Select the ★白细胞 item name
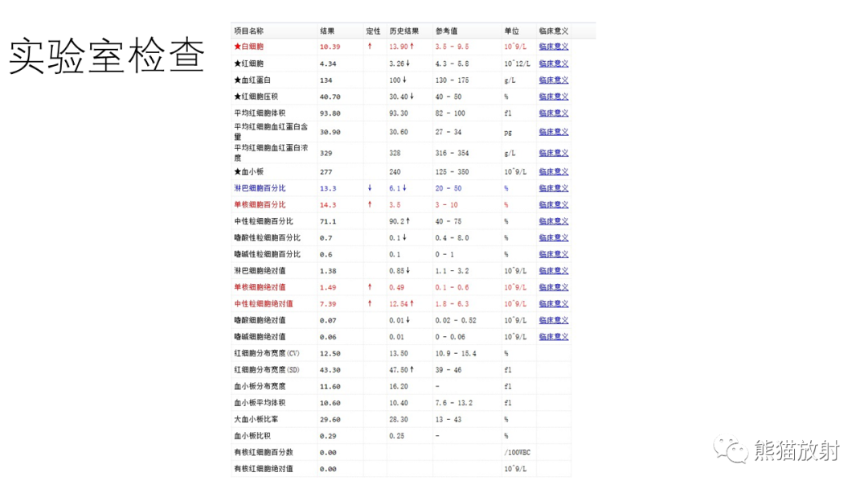 [248, 47]
